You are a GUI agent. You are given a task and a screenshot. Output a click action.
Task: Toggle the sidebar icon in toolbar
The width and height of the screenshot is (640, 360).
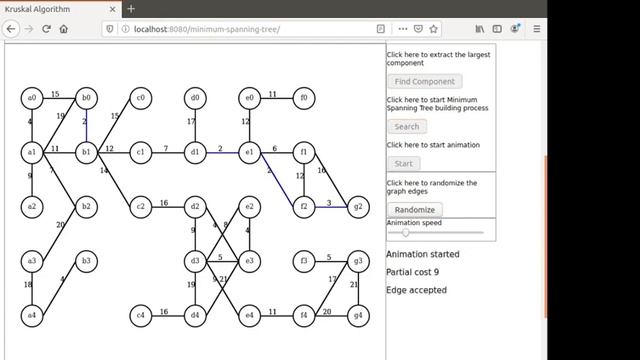point(497,29)
